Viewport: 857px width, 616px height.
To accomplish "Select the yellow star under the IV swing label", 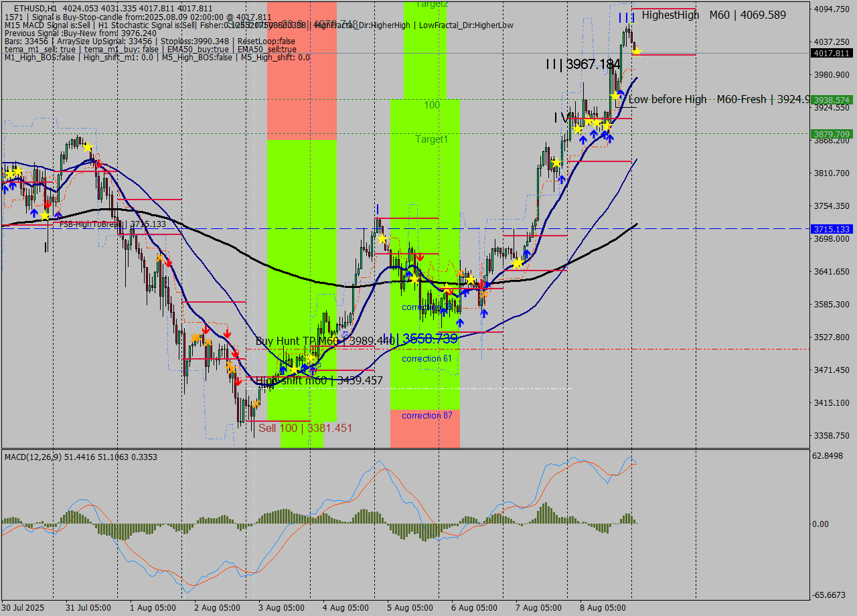I will (x=577, y=129).
